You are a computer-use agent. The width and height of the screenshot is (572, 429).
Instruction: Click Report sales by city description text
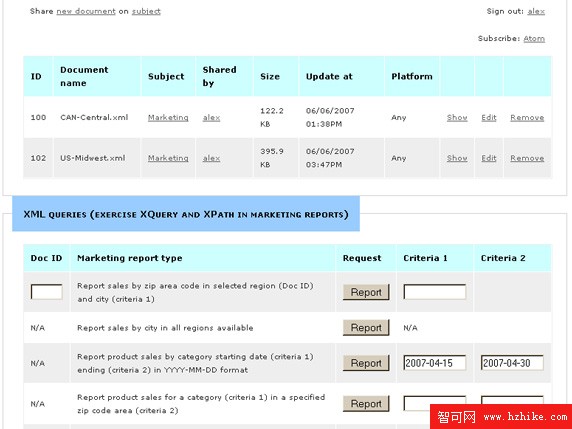[x=165, y=328]
